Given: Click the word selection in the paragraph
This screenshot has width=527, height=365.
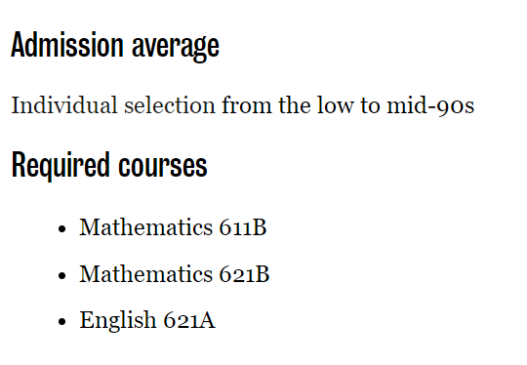Looking at the screenshot, I should pyautogui.click(x=170, y=105).
